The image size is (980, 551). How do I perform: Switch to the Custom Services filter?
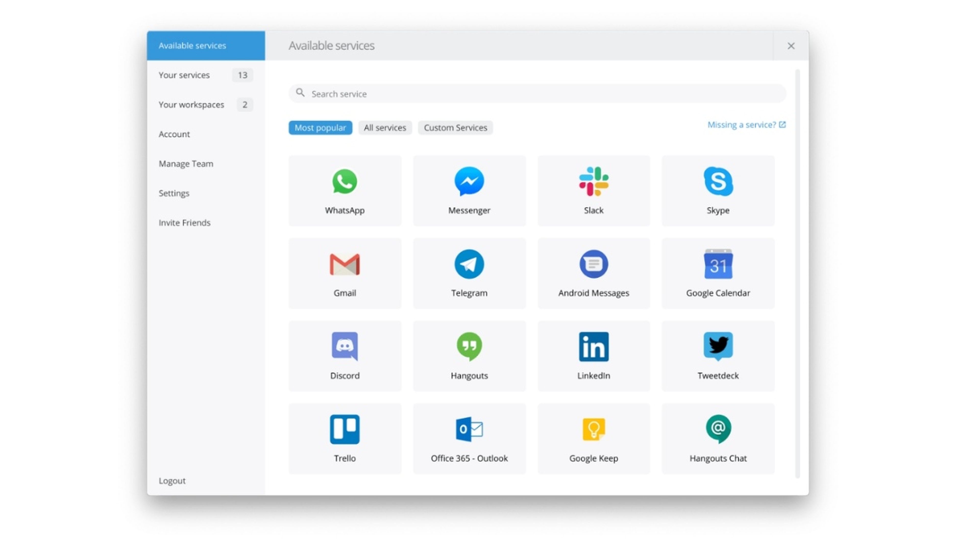tap(455, 127)
